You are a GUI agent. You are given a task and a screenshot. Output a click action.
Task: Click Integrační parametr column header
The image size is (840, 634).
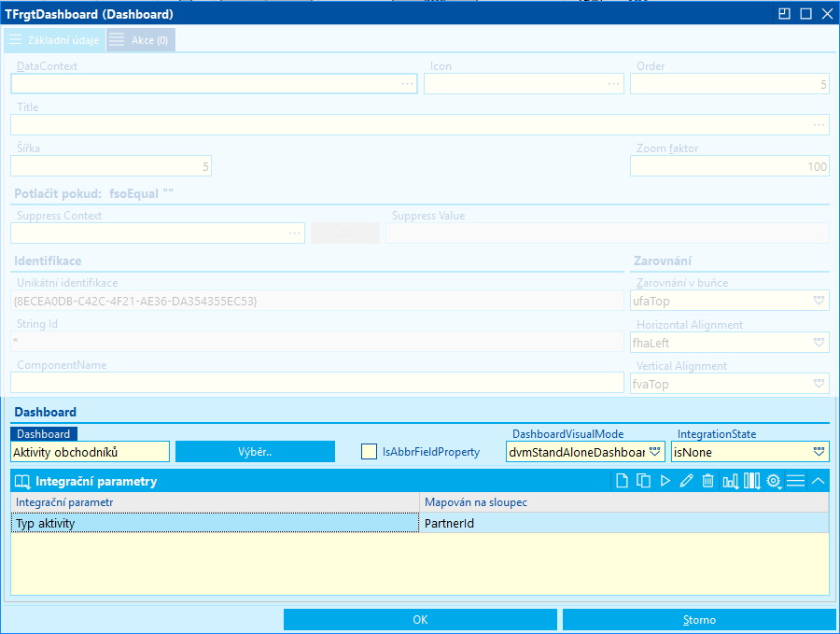point(215,502)
